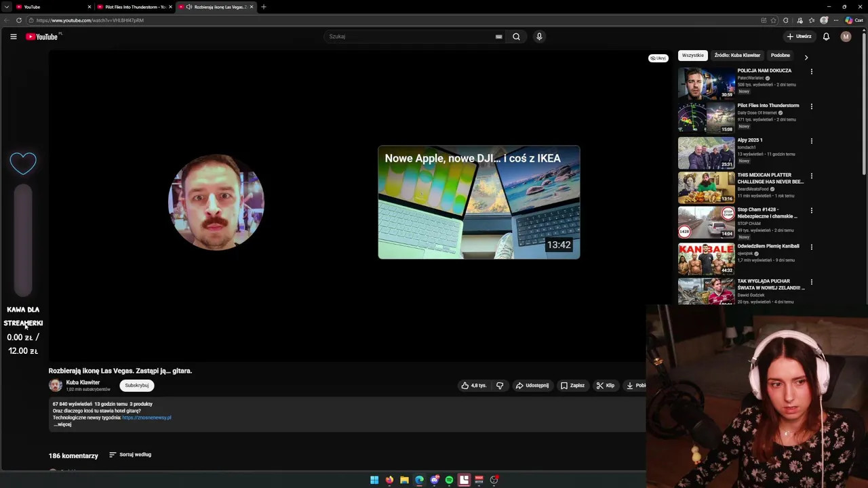Image resolution: width=868 pixels, height=488 pixels.
Task: Click the Utwórz create button
Action: point(799,37)
